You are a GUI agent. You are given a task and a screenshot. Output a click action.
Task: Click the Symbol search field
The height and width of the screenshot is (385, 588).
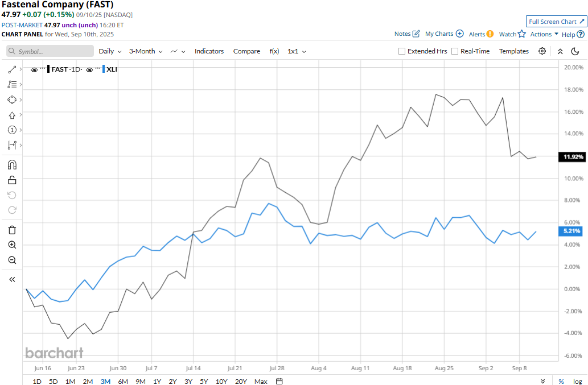pos(50,51)
